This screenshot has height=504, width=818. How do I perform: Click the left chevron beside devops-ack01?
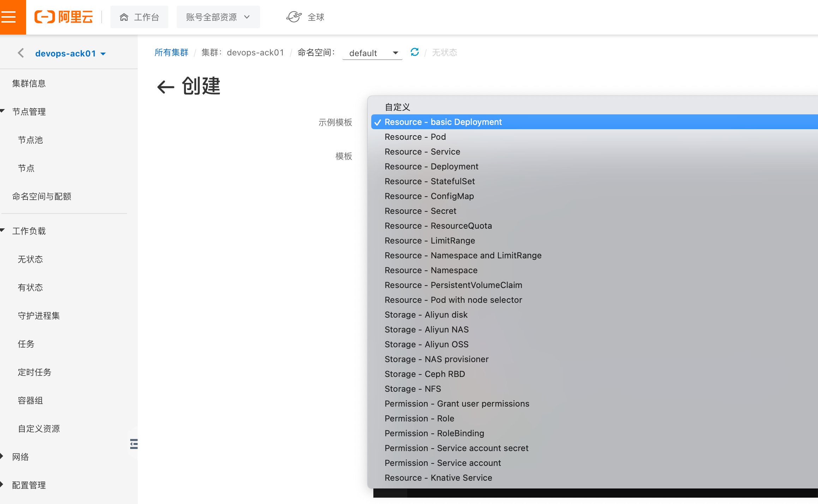pyautogui.click(x=21, y=53)
